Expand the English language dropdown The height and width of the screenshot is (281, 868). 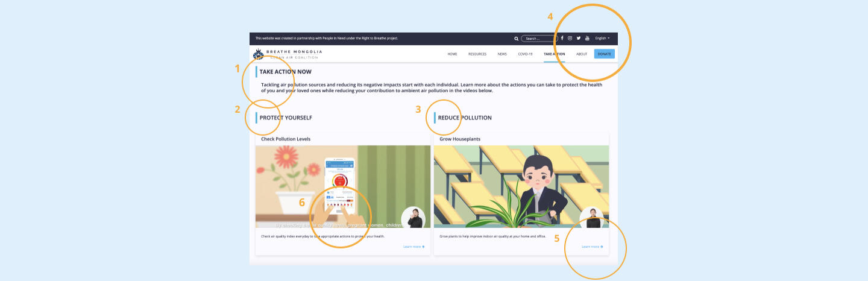602,38
